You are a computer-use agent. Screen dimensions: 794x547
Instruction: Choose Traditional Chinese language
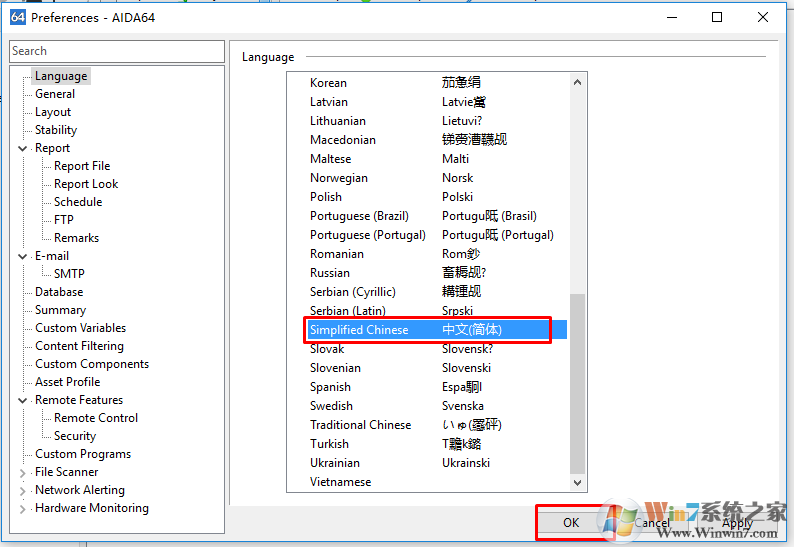click(428, 425)
